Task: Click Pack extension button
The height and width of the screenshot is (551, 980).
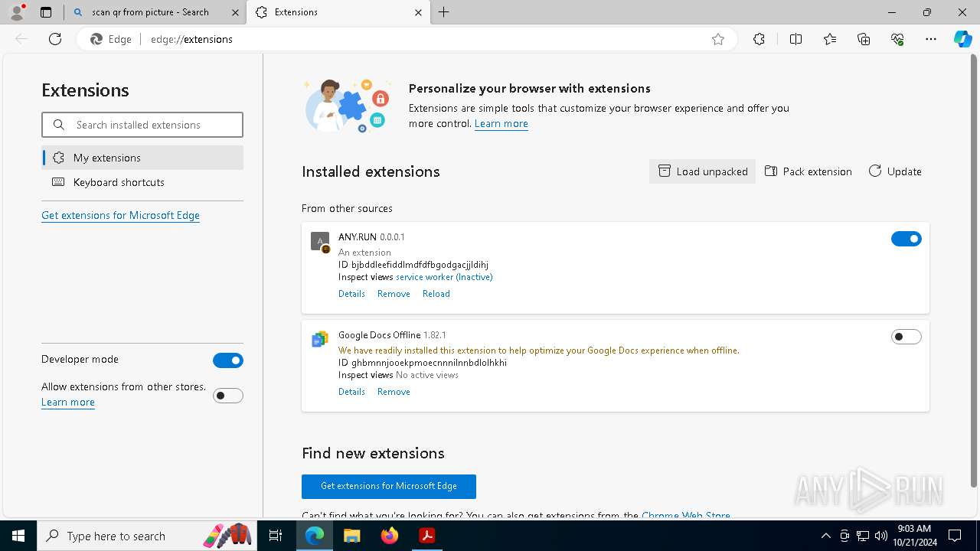Action: (x=808, y=171)
